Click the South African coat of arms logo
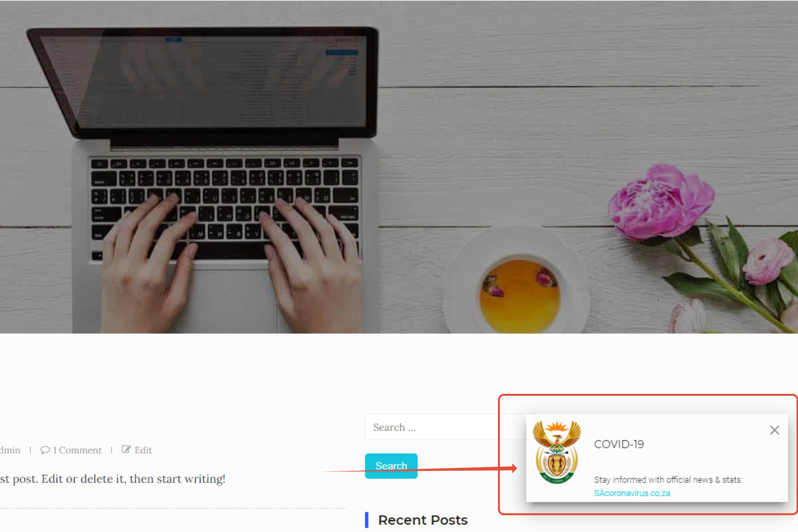Viewport: 798px width, 532px height. point(557,452)
